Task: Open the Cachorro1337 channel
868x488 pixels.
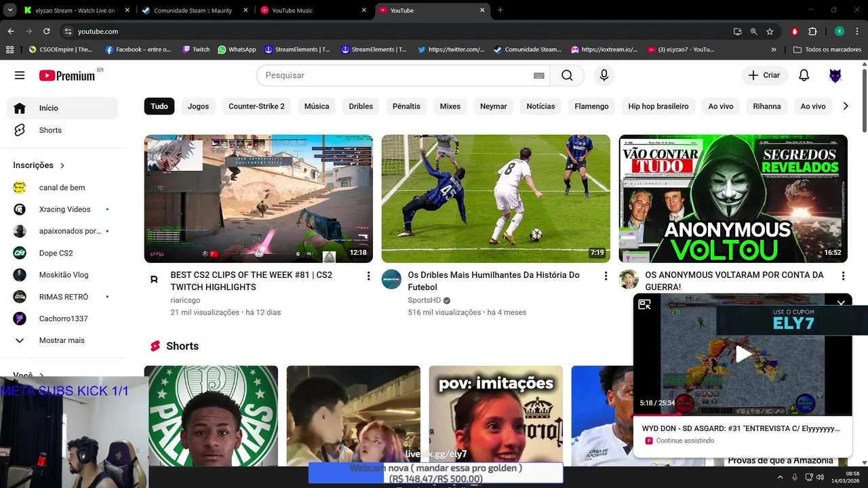Action: [62, 319]
